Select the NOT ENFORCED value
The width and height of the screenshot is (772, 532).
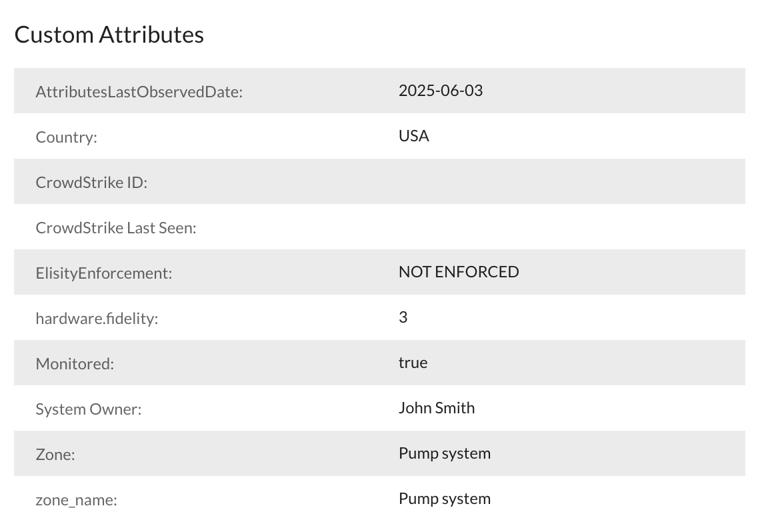click(458, 272)
